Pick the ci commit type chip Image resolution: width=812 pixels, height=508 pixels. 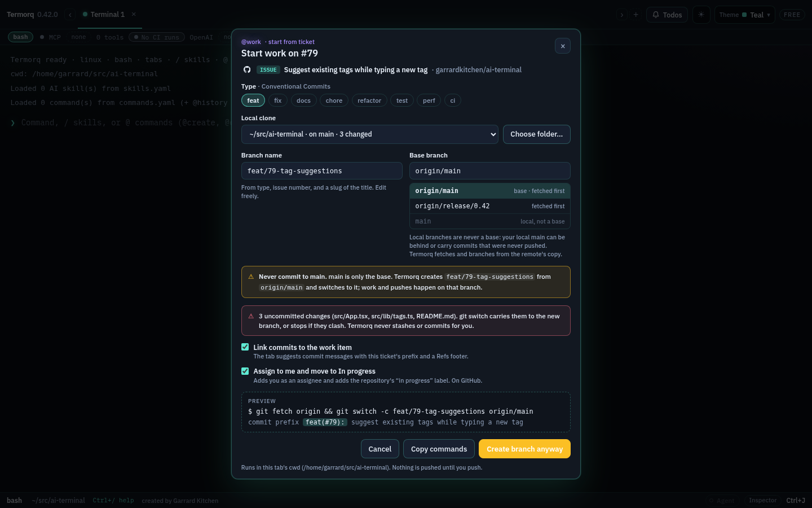(453, 100)
